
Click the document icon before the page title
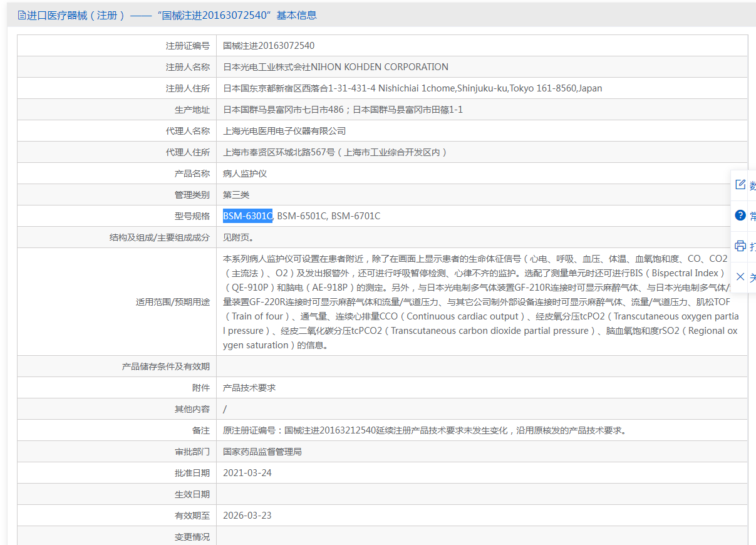click(22, 15)
